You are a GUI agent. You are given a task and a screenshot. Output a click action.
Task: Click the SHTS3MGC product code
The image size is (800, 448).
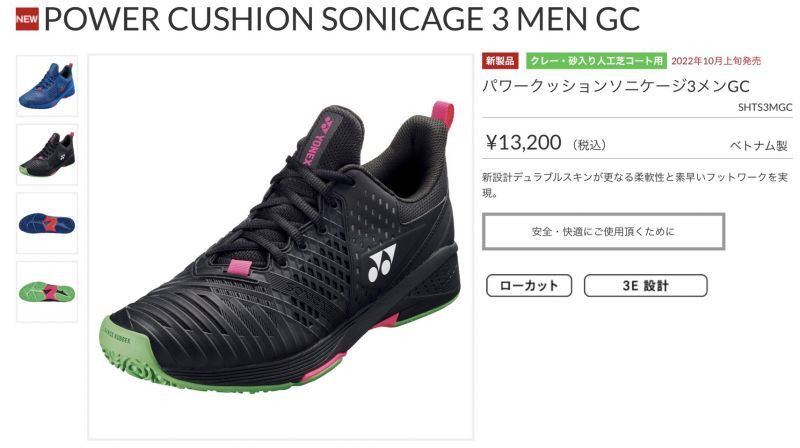coord(765,107)
